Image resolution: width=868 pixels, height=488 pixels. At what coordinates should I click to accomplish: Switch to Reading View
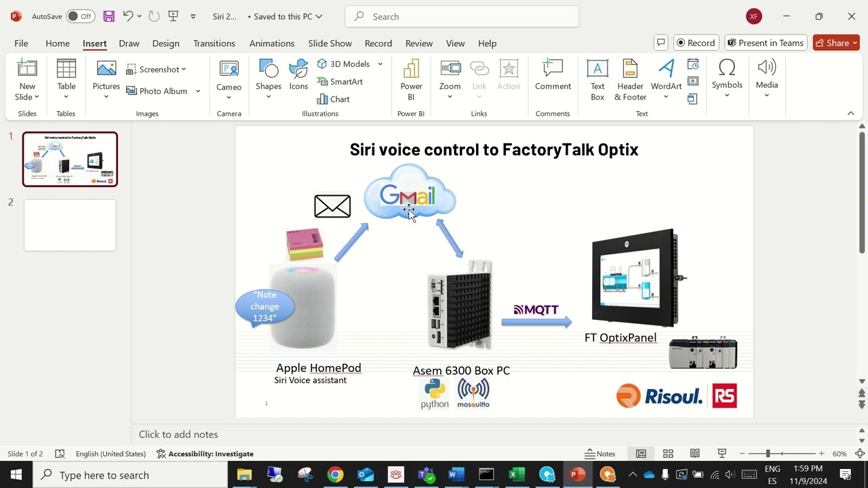(695, 453)
